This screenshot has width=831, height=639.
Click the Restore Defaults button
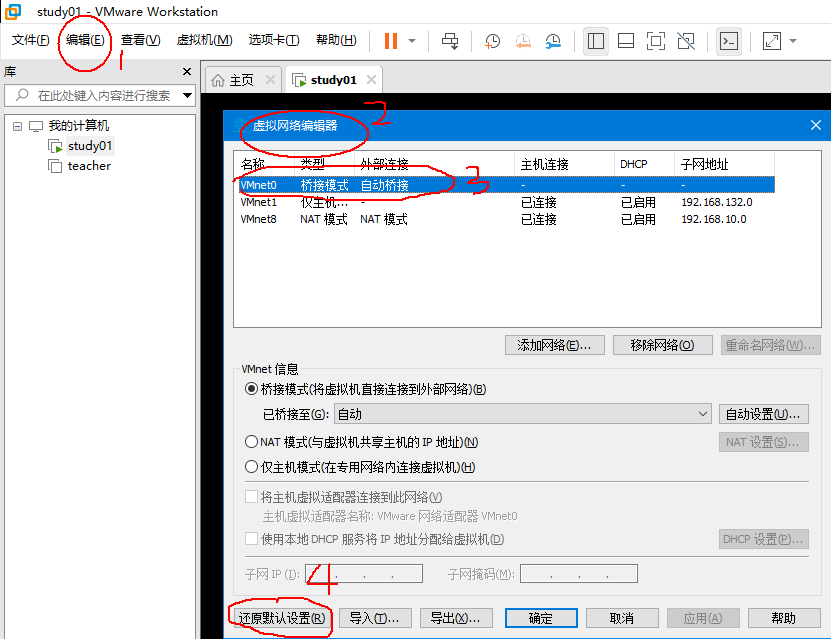click(281, 618)
